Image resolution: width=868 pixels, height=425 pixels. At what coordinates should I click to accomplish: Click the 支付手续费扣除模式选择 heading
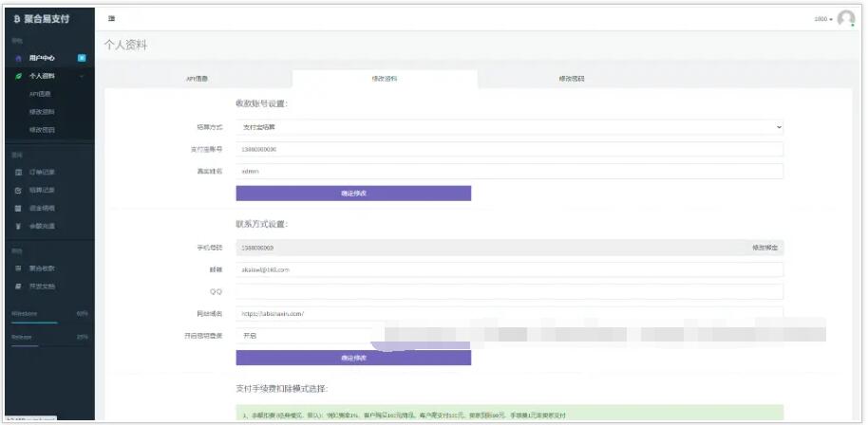[x=282, y=389]
